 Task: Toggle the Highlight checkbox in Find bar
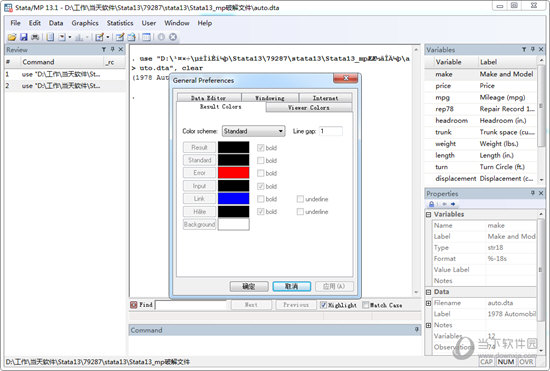coord(323,305)
